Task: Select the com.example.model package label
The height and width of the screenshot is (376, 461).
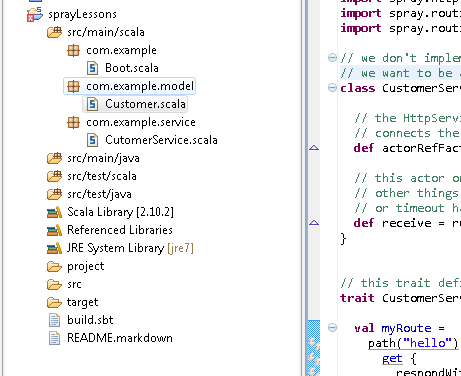Action: (140, 86)
